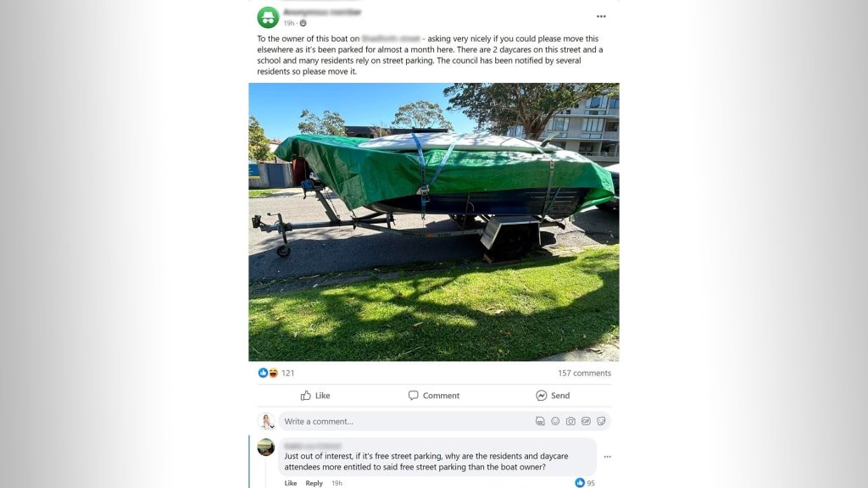
Task: View the boat photo full size
Action: (433, 222)
